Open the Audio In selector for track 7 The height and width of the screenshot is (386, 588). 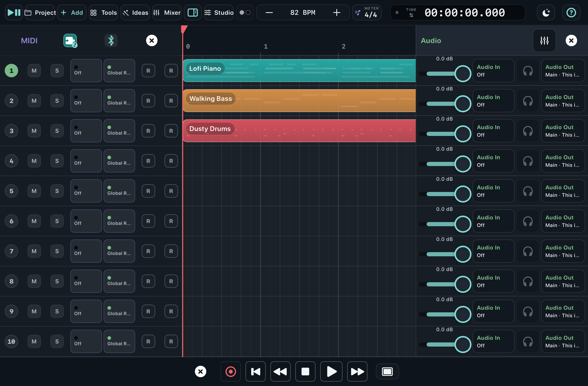[494, 251]
